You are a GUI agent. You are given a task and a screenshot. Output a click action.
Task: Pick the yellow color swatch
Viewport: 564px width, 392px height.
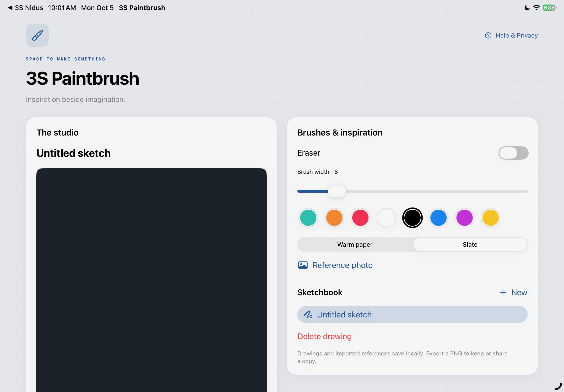click(x=490, y=218)
